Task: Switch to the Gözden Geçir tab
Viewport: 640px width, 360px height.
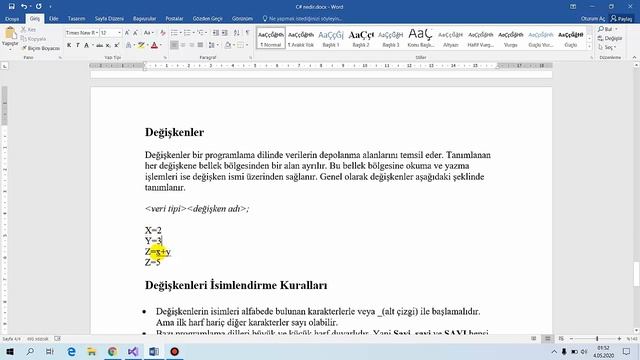Action: click(207, 19)
